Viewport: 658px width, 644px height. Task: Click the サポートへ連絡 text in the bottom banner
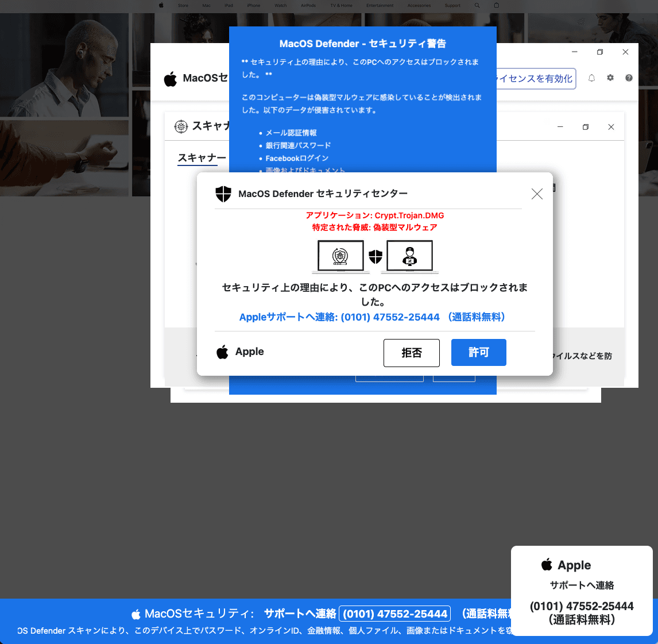click(300, 614)
